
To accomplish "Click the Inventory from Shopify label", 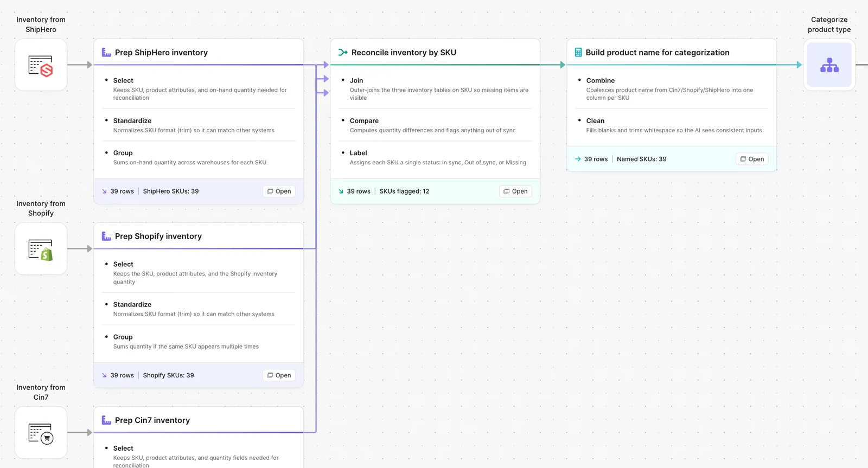I will (x=41, y=208).
